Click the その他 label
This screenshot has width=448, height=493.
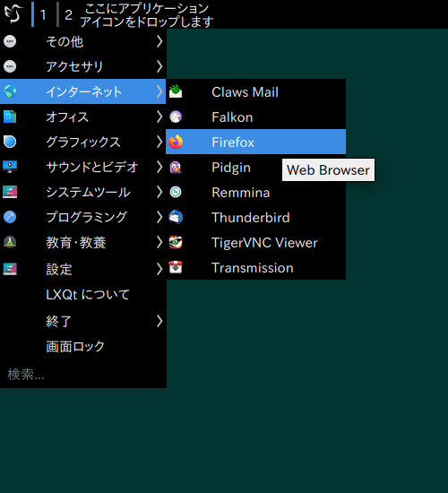click(x=65, y=41)
